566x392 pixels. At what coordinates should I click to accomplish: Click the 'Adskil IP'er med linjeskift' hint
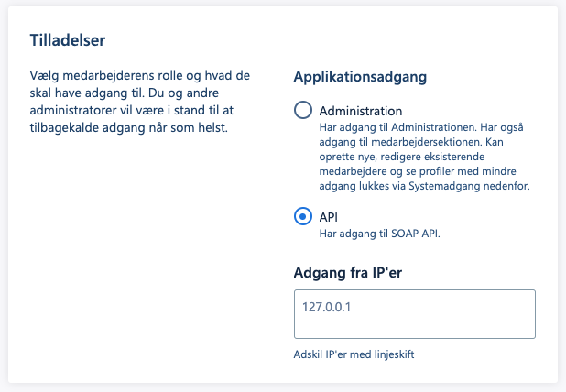coord(360,354)
